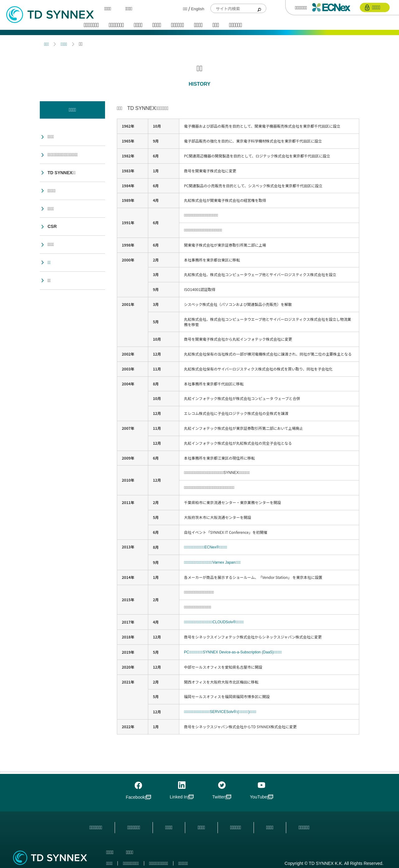Viewport: 399px width, 868px height.
Task: Click the 2001年 year cell
Action: (x=132, y=322)
